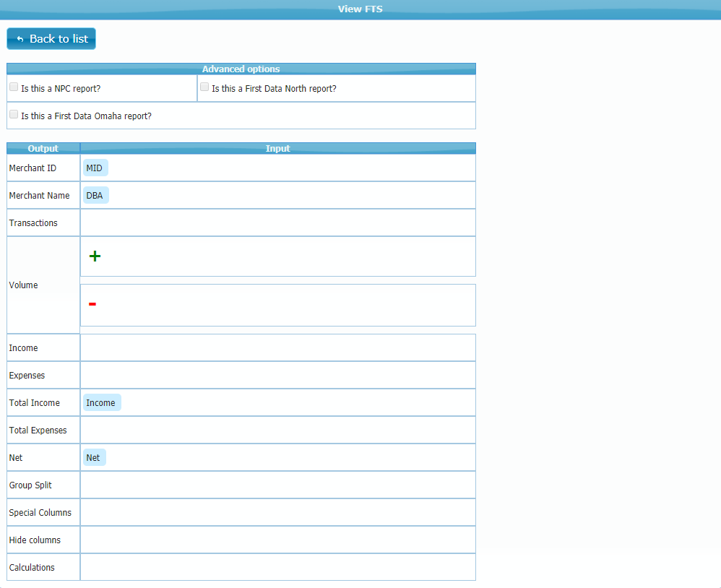Select the MID tag in Merchant ID

[95, 168]
